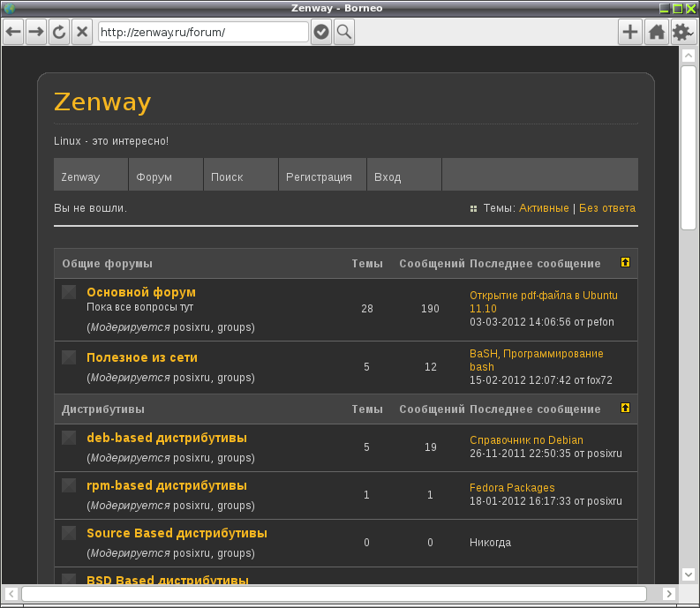Open last post Fedora Packages
Viewport: 700px width, 608px height.
512,488
